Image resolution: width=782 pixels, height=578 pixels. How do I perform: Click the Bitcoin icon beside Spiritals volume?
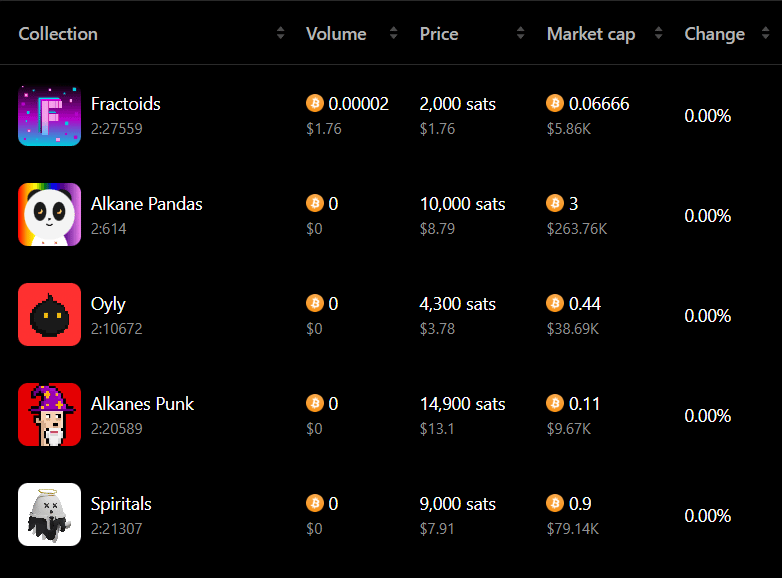click(315, 503)
